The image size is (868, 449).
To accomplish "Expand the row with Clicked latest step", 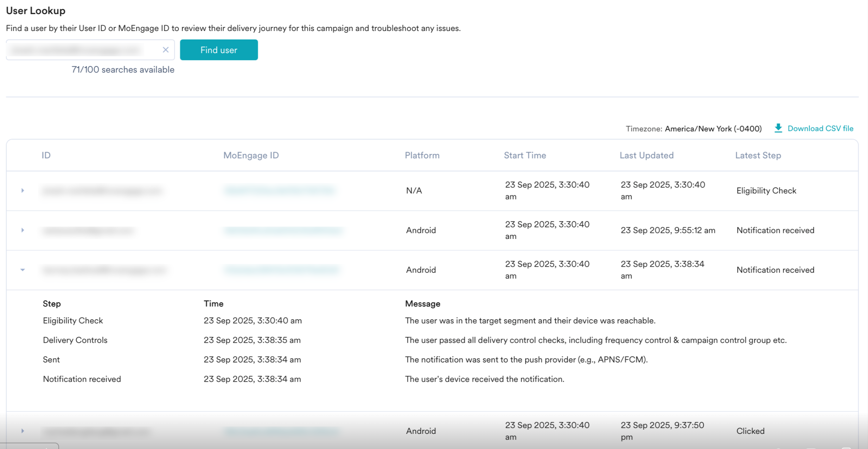I will point(23,431).
